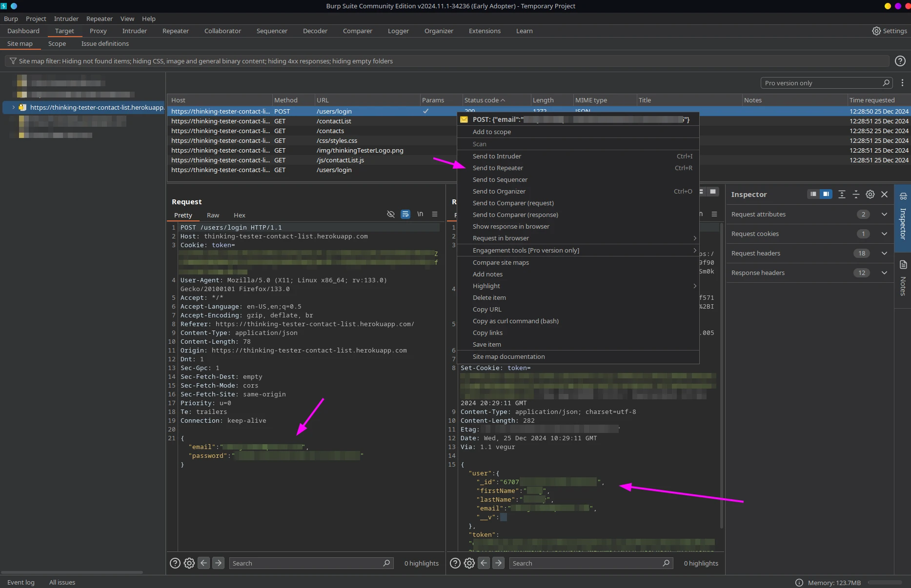911x588 pixels.
Task: Open All issues in status bar
Action: [62, 582]
